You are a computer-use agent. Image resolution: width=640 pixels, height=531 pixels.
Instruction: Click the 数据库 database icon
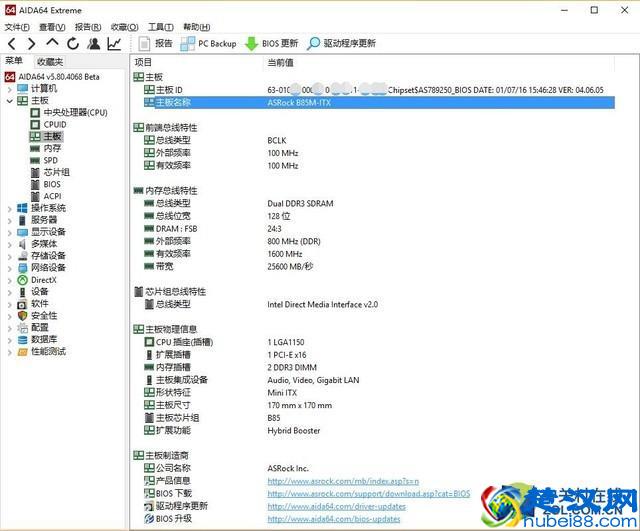tap(22, 340)
